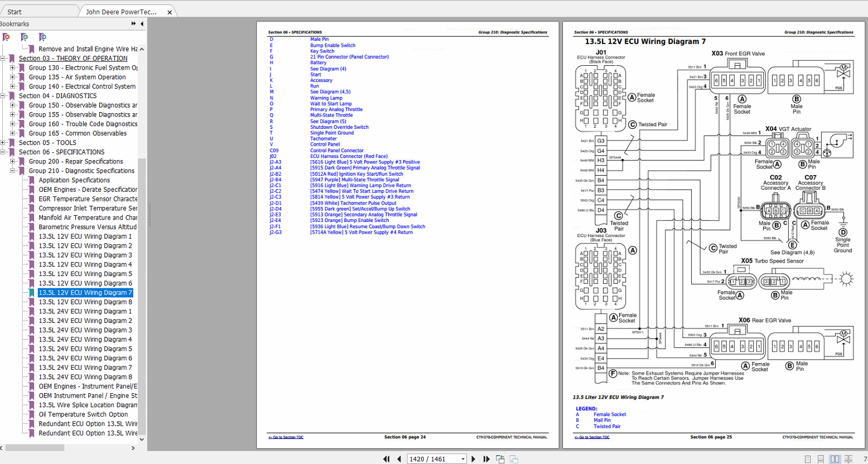Click bookmark icon beside 13.5L 24V Diagram 1

[32, 311]
